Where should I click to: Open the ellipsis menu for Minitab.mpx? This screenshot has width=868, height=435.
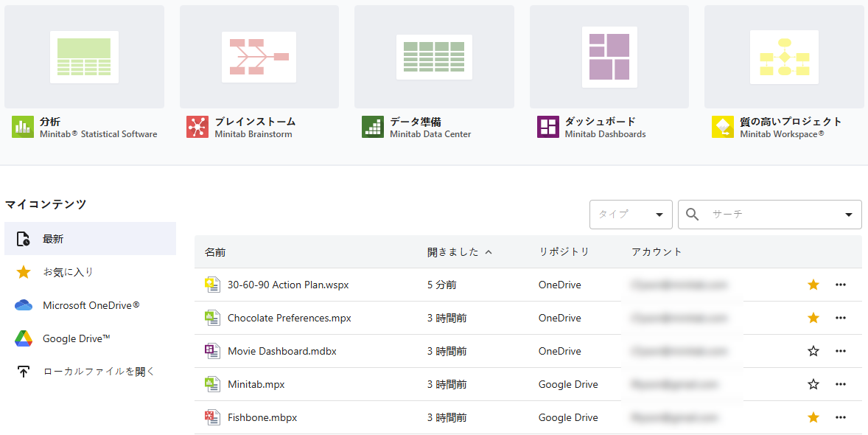click(841, 384)
